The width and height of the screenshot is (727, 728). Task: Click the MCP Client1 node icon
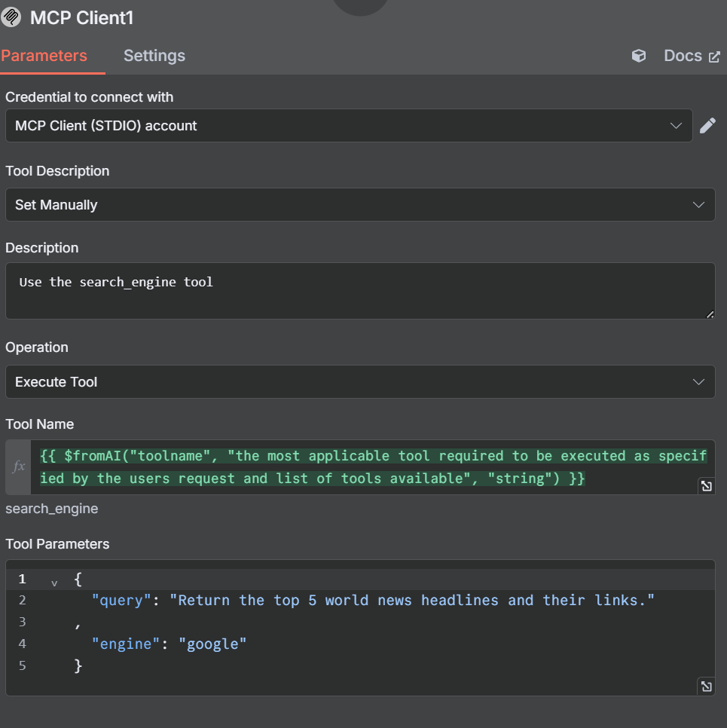[x=11, y=17]
